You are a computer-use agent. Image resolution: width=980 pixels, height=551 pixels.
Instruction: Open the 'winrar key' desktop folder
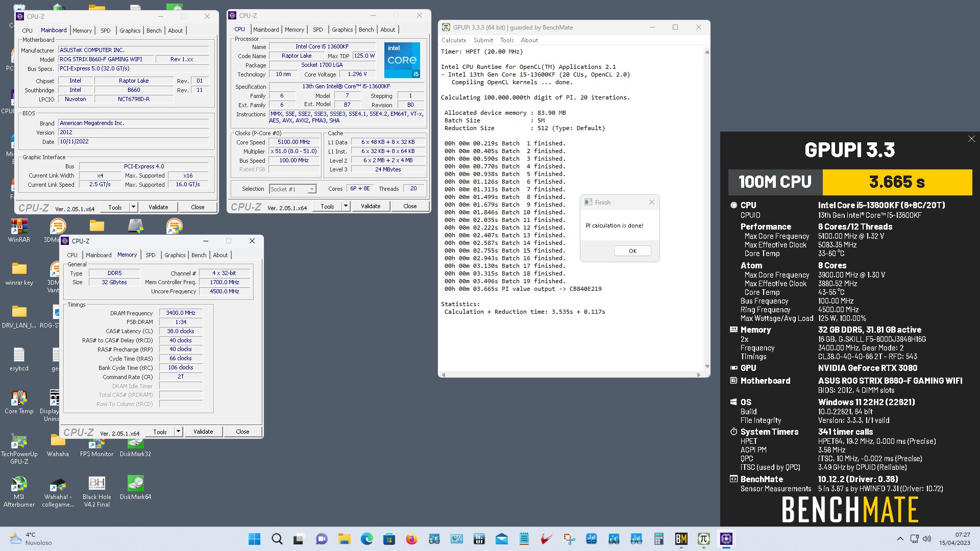19,273
